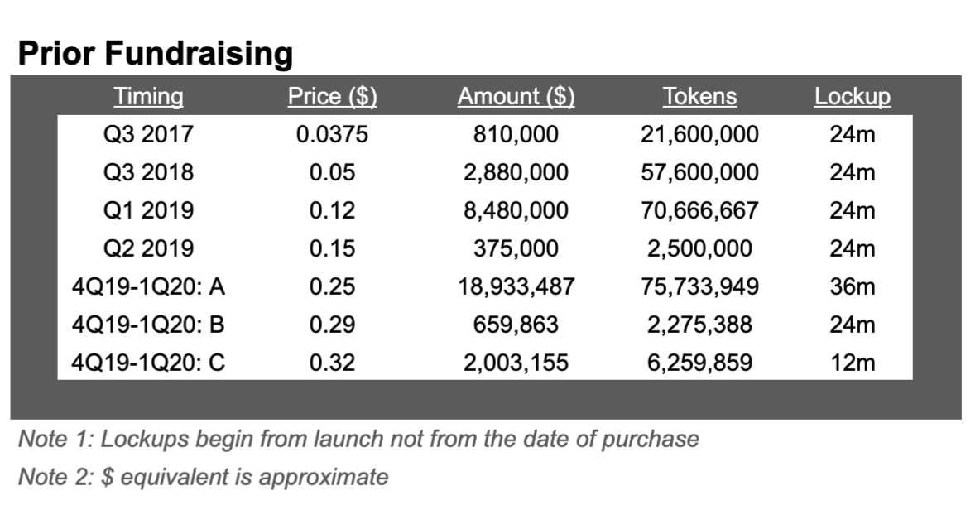980x505 pixels.
Task: Click the underlined Timing column header
Action: [x=149, y=96]
